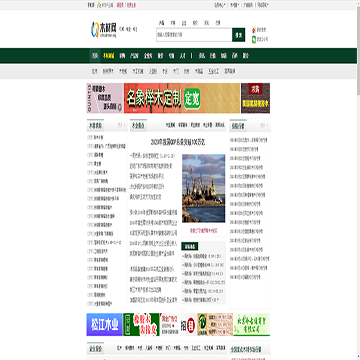Open the first category in gray sub-navigation bar

[x=95, y=71]
